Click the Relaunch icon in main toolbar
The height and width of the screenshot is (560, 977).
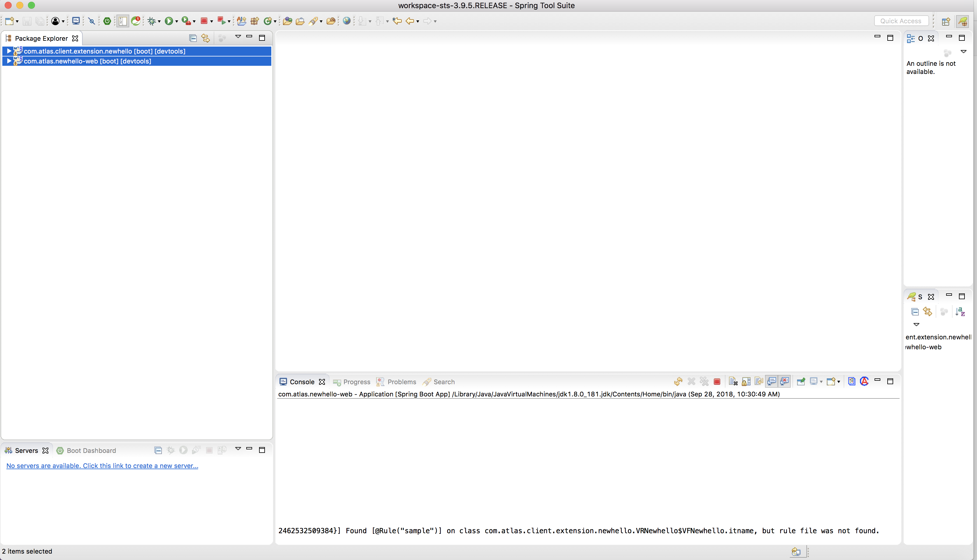click(221, 21)
